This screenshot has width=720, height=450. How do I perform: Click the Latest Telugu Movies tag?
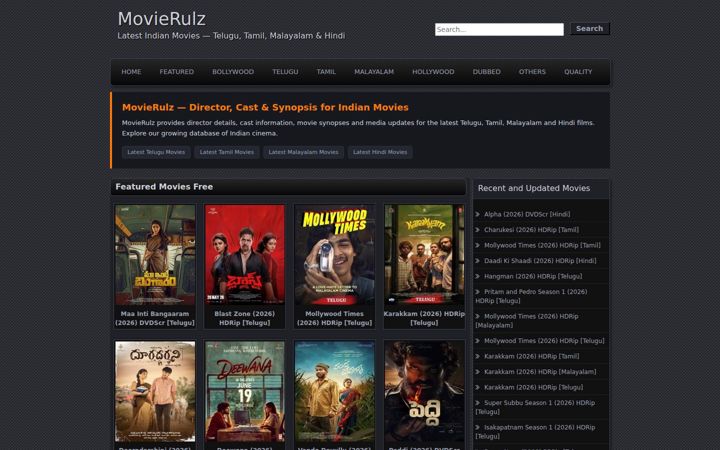[156, 152]
